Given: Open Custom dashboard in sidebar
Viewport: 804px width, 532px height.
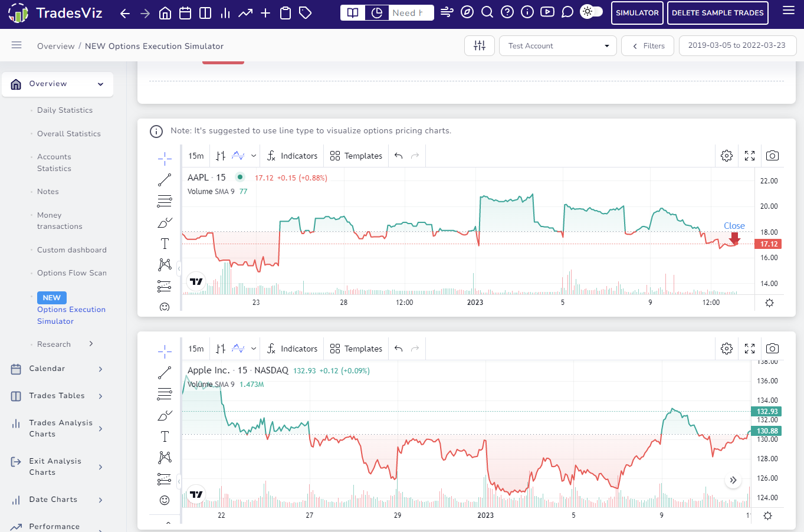Looking at the screenshot, I should [72, 250].
